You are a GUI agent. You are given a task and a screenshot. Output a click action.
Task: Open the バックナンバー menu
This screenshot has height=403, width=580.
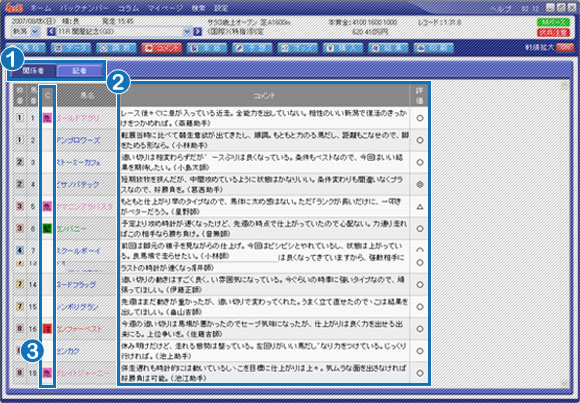(85, 8)
